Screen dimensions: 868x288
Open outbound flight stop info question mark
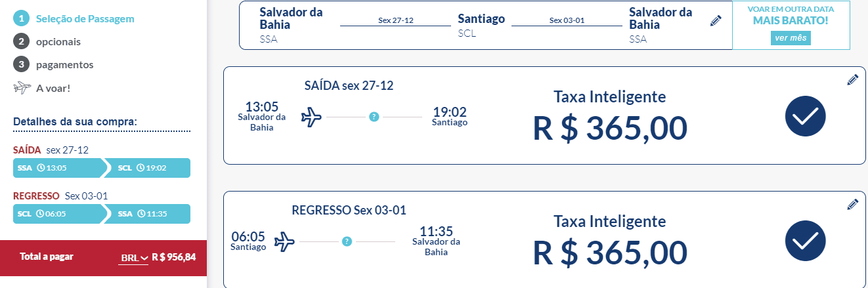(374, 117)
